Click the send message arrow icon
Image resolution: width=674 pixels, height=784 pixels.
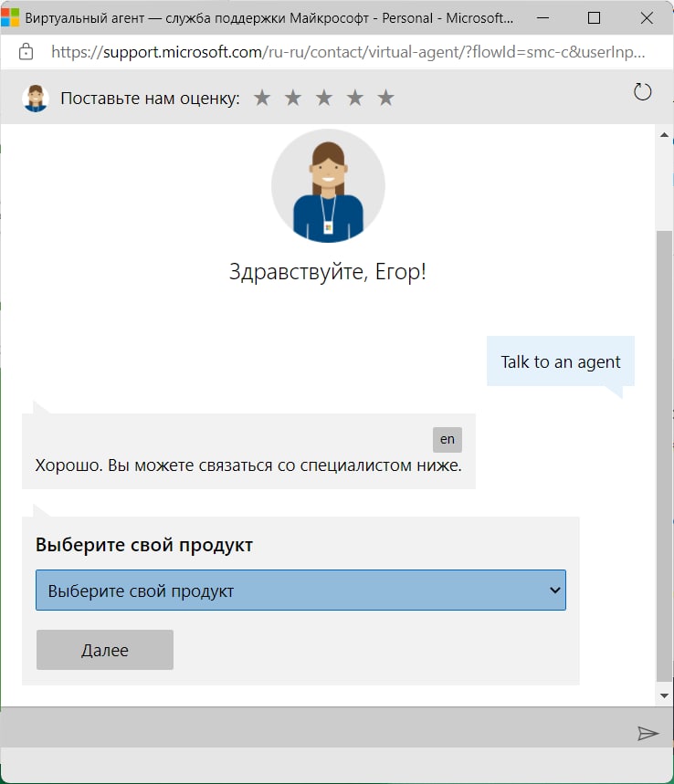pyautogui.click(x=648, y=734)
